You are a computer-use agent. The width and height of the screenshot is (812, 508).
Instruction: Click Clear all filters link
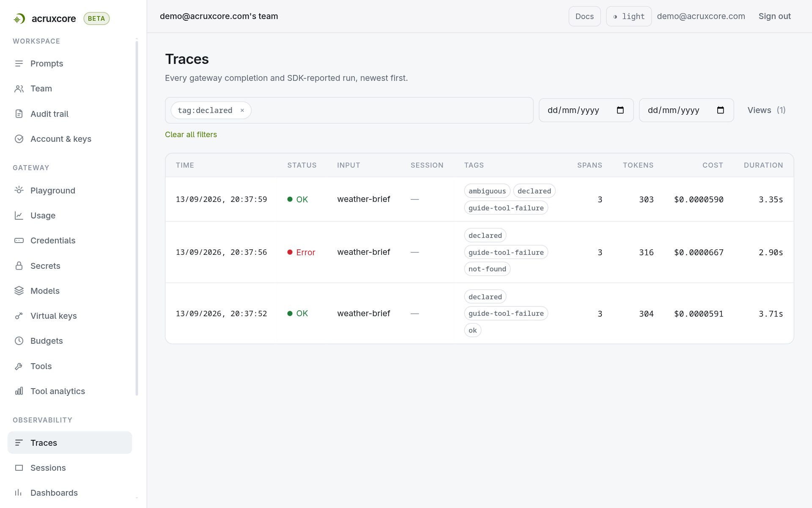pyautogui.click(x=191, y=134)
